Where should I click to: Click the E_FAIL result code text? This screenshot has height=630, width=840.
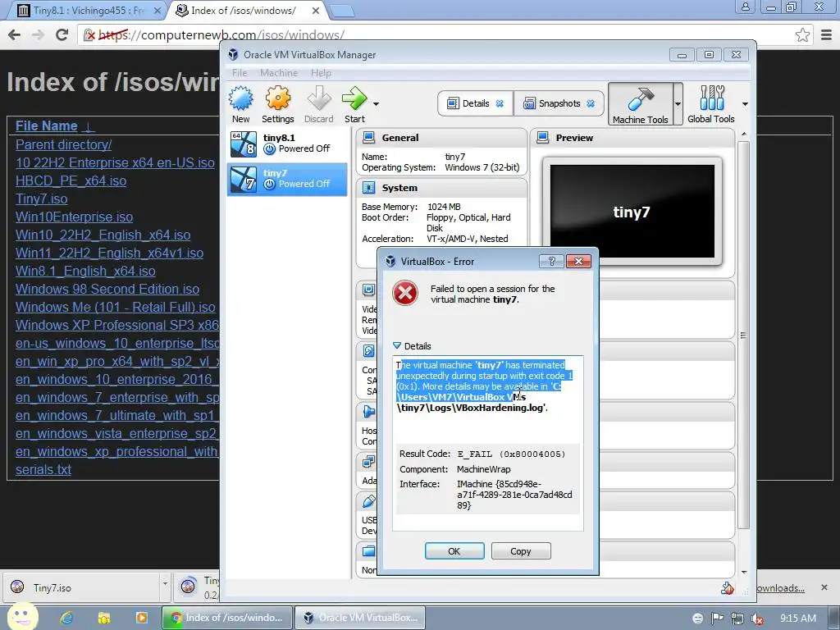tap(511, 454)
